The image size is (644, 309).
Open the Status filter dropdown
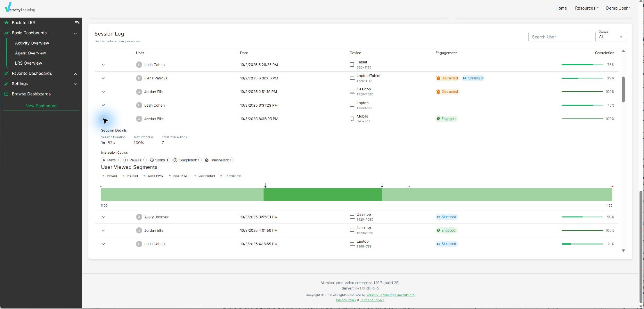[x=610, y=37]
